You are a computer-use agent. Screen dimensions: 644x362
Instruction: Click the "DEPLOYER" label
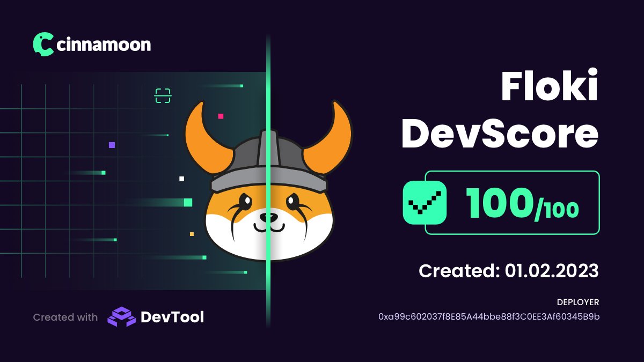[578, 302]
